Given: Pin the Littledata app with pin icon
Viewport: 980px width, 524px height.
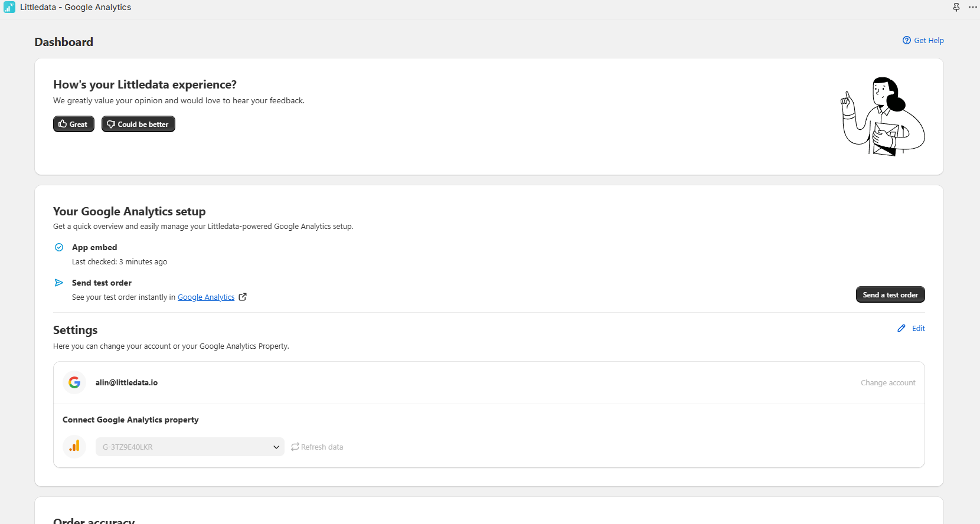Looking at the screenshot, I should [956, 7].
